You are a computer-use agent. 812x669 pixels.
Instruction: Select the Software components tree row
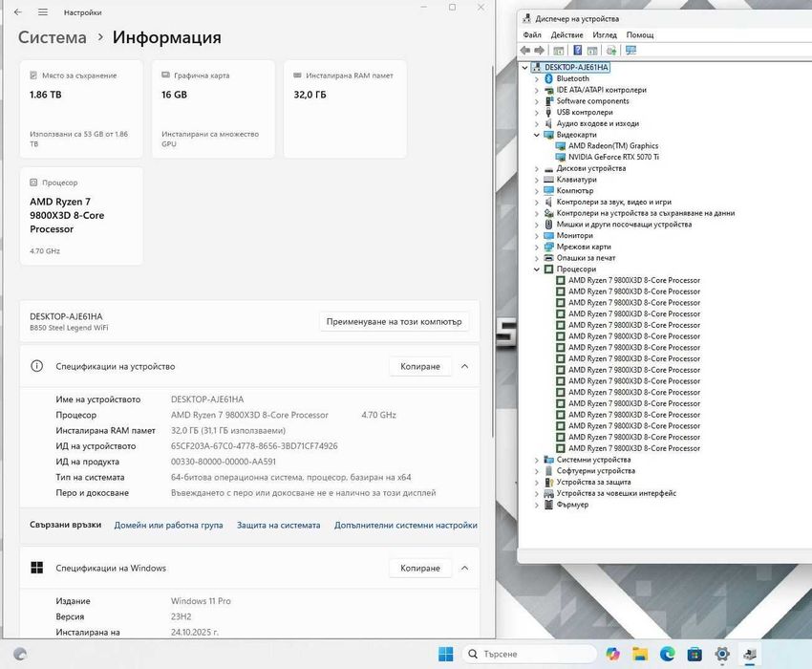click(592, 101)
